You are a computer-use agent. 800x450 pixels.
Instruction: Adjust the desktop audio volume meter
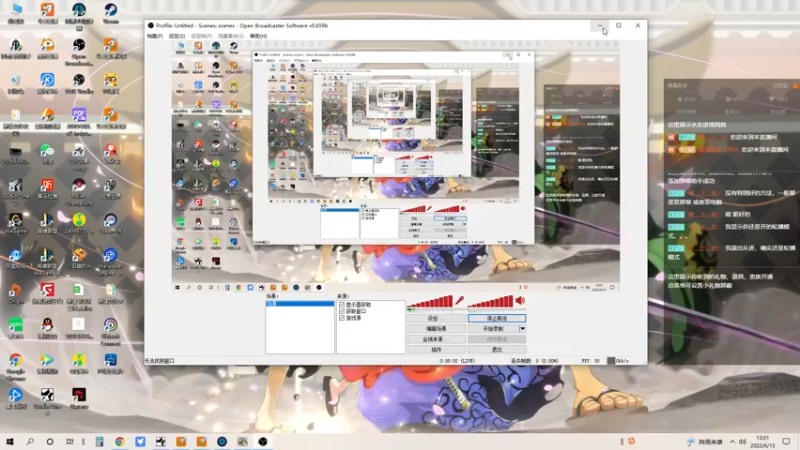pyautogui.click(x=490, y=302)
